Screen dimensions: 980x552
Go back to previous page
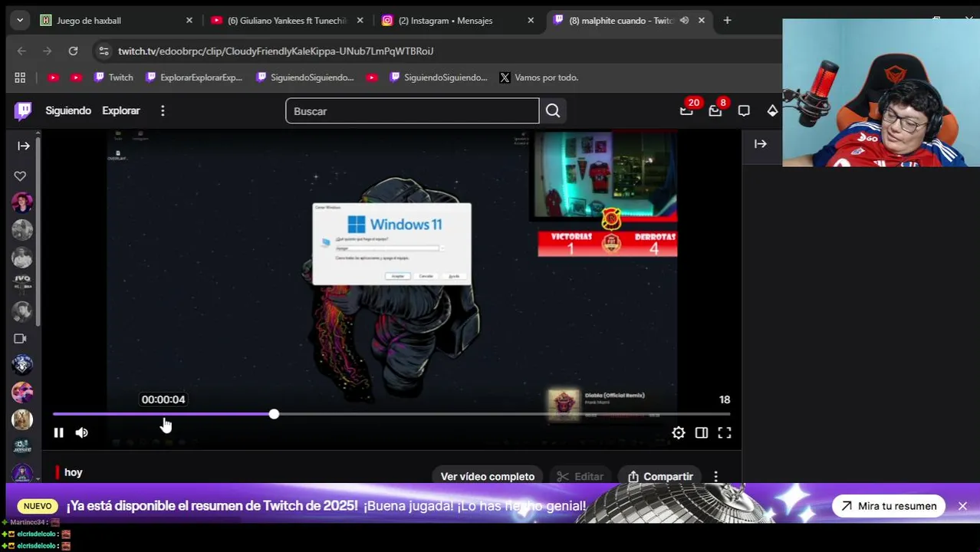(21, 51)
